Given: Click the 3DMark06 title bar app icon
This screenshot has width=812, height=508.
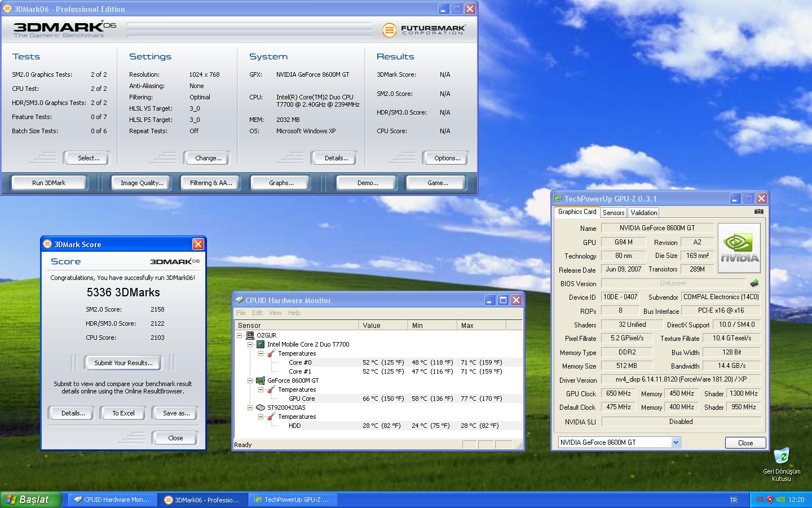Looking at the screenshot, I should click(7, 9).
